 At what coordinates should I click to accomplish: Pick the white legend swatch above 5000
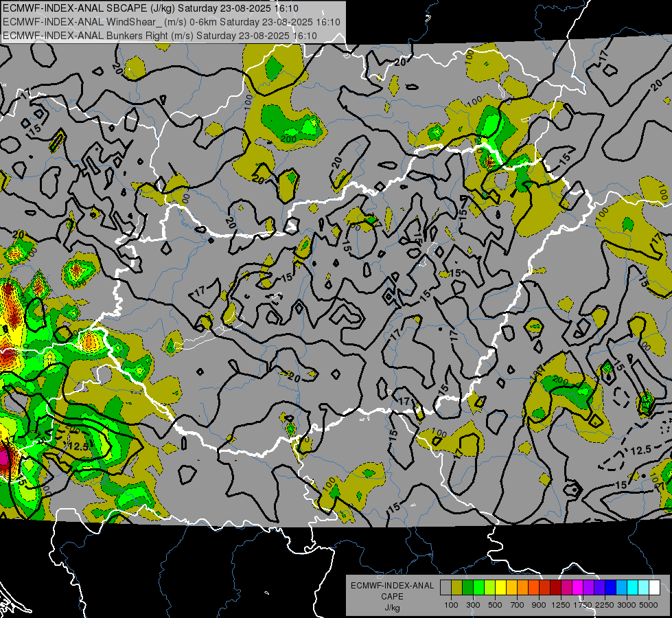pyautogui.click(x=654, y=588)
